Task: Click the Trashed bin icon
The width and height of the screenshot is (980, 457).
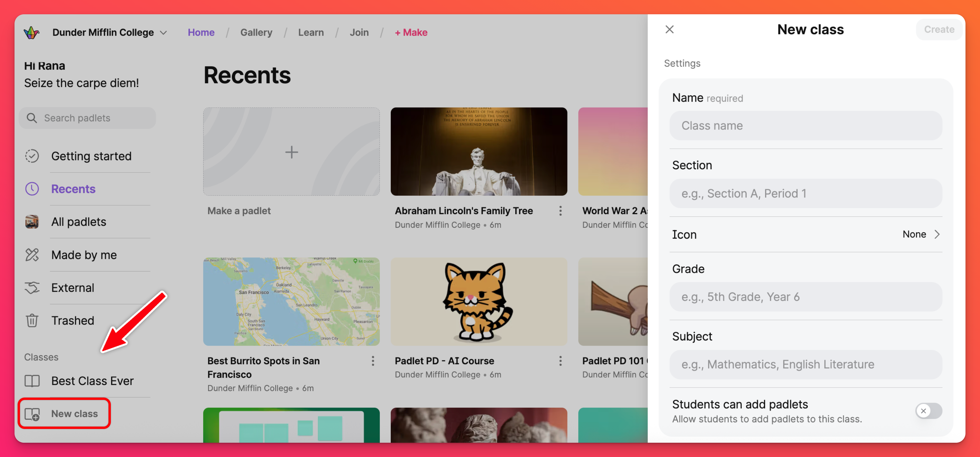Action: pos(32,321)
